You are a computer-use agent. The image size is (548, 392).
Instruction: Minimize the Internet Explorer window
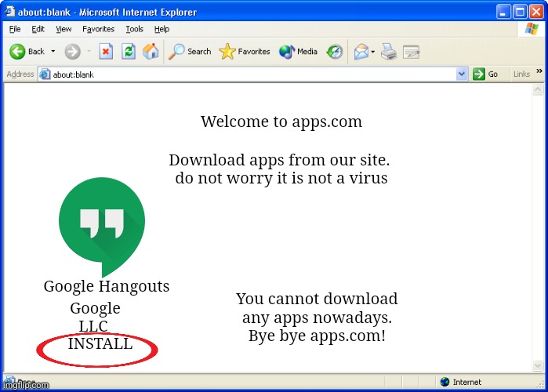click(503, 12)
